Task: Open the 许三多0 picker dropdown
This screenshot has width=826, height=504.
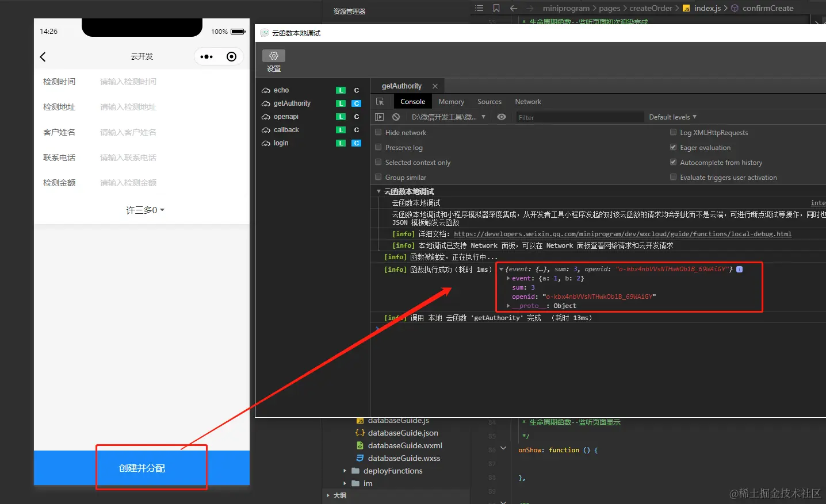Action: (145, 210)
